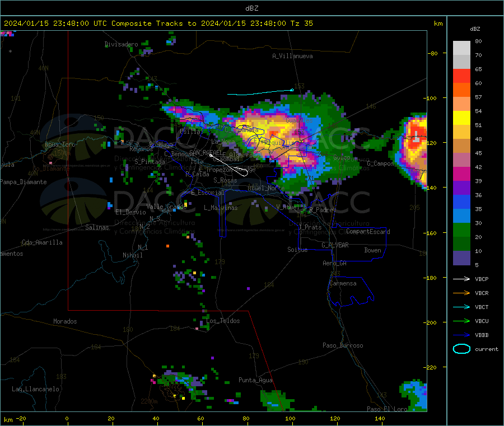Image resolution: width=504 pixels, height=426 pixels.
Task: Click the 'A_Villanueva' map label
Action: coord(292,56)
